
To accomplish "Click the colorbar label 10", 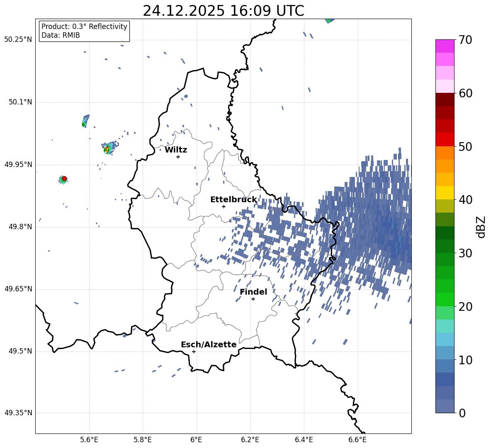I will [x=465, y=360].
